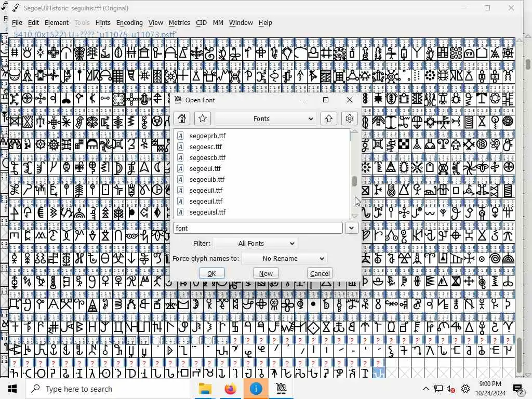The image size is (532, 399).
Task: Open the Windows Start menu
Action: coord(12,389)
